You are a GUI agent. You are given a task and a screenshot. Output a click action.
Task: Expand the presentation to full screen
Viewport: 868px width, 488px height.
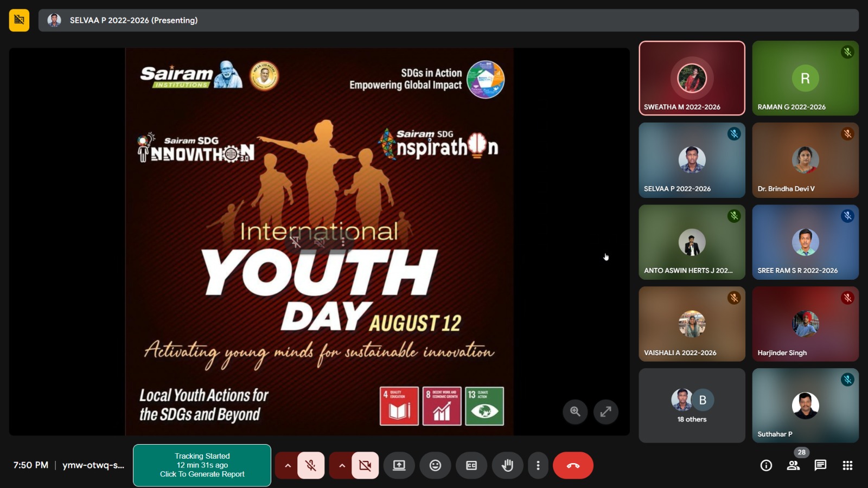(x=606, y=412)
